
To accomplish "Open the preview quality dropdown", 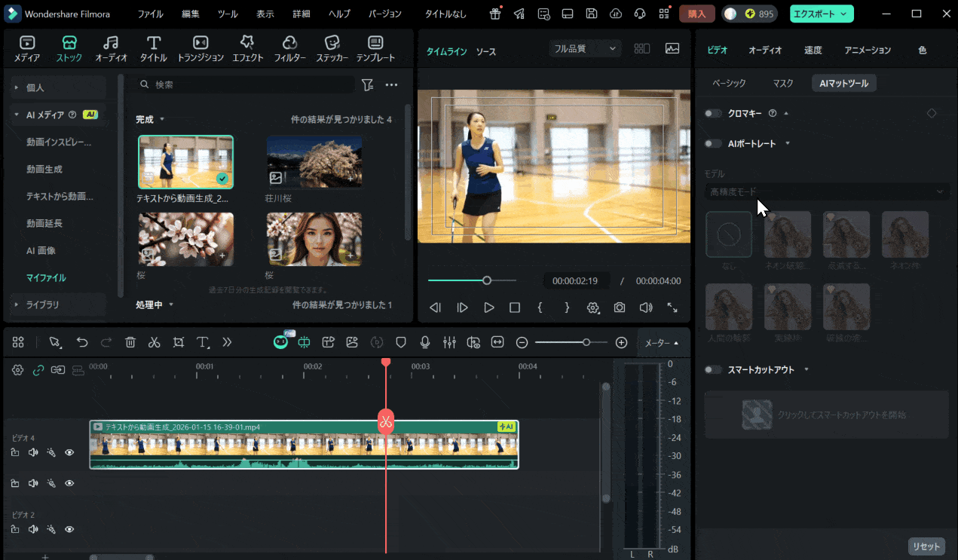I will pos(585,48).
